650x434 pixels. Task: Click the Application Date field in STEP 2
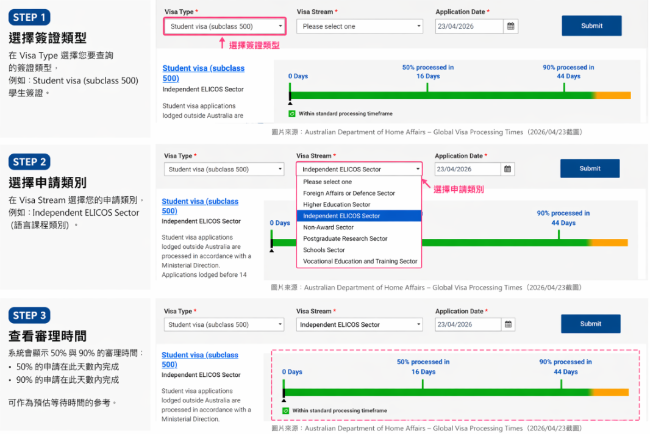(x=467, y=169)
